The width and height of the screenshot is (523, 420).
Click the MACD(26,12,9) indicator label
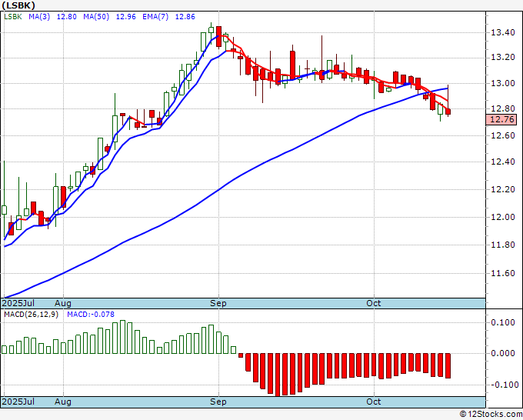click(x=31, y=315)
